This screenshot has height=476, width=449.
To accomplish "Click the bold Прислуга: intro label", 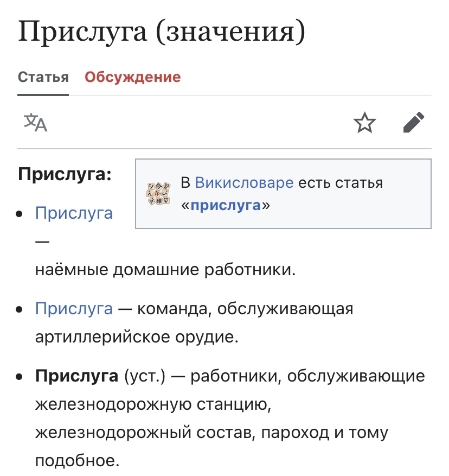I will [x=65, y=175].
